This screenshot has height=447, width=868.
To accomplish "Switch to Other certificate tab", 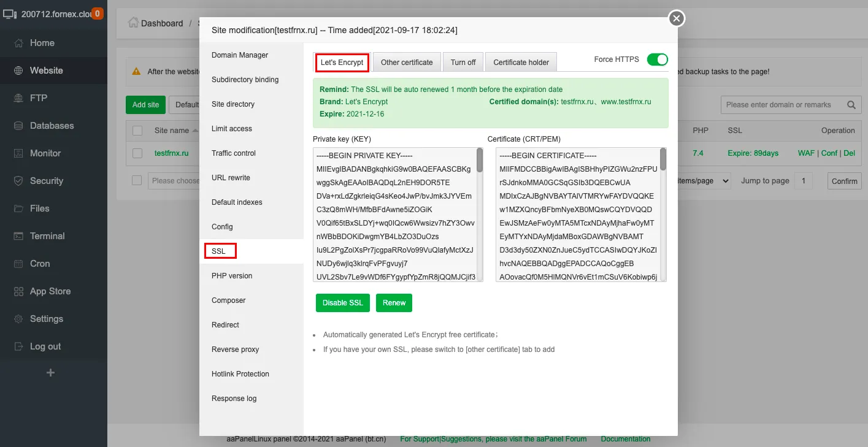I will [407, 63].
